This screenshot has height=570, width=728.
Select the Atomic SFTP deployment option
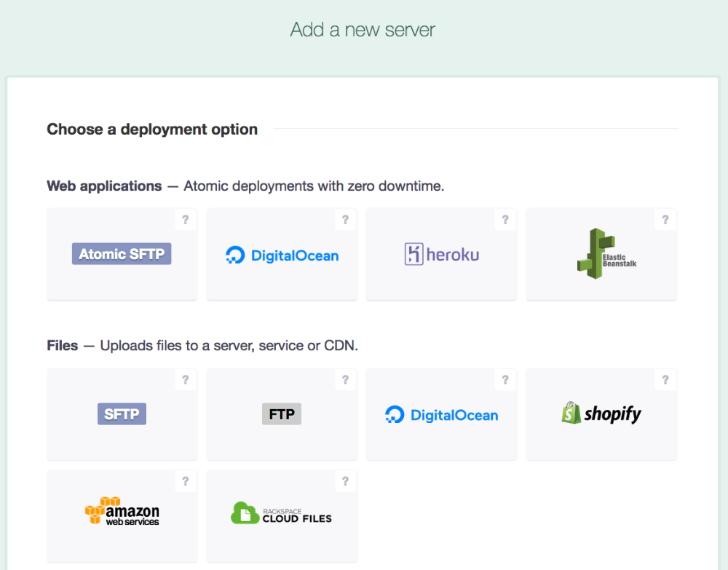click(122, 254)
